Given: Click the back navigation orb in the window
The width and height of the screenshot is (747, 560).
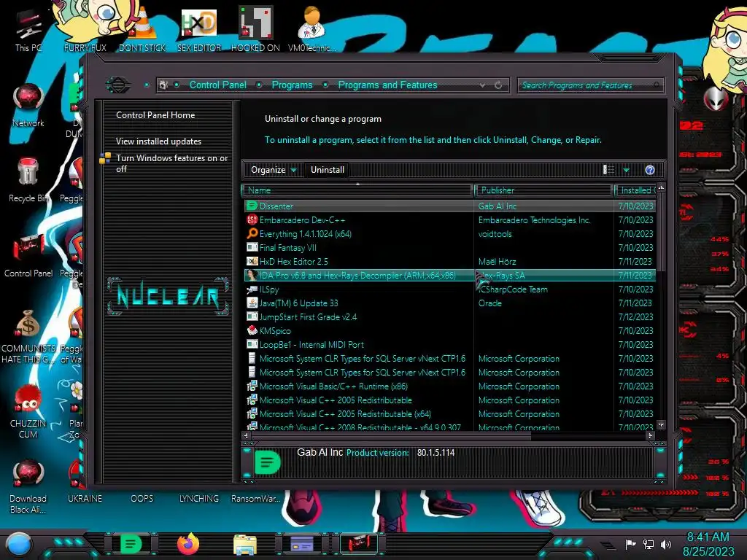Looking at the screenshot, I should point(117,85).
